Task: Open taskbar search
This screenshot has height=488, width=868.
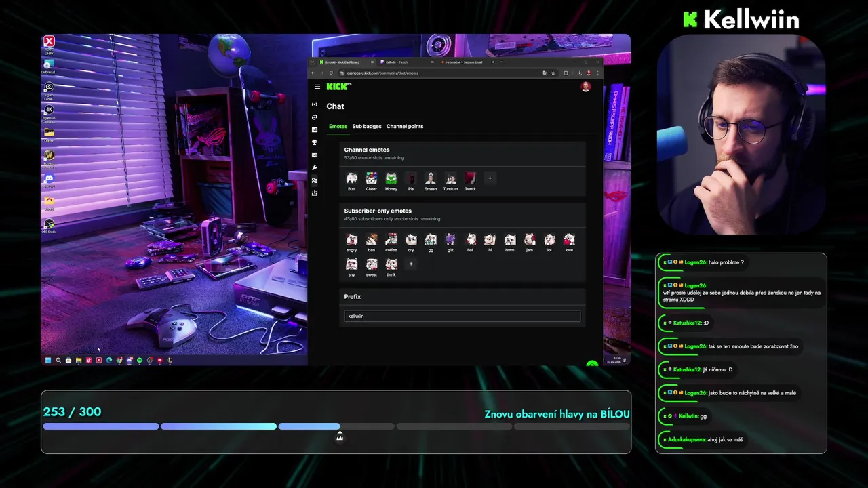Action: point(58,361)
